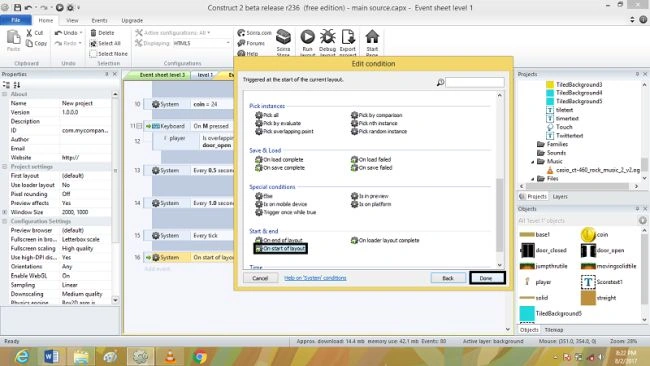Select the TiledBackground5 object thumbnail
Viewport: 650px width, 366px height.
pos(527,314)
